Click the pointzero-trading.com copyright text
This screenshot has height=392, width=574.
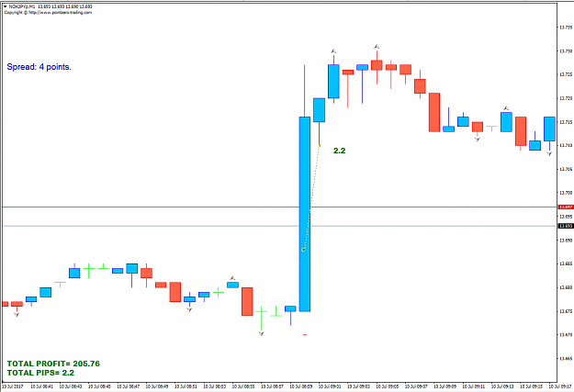48,13
